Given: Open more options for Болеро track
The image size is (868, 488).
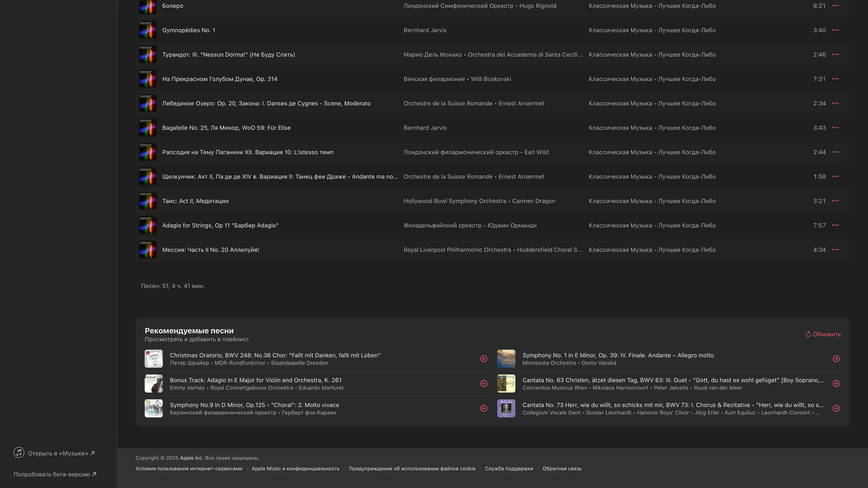Looking at the screenshot, I should pos(835,6).
